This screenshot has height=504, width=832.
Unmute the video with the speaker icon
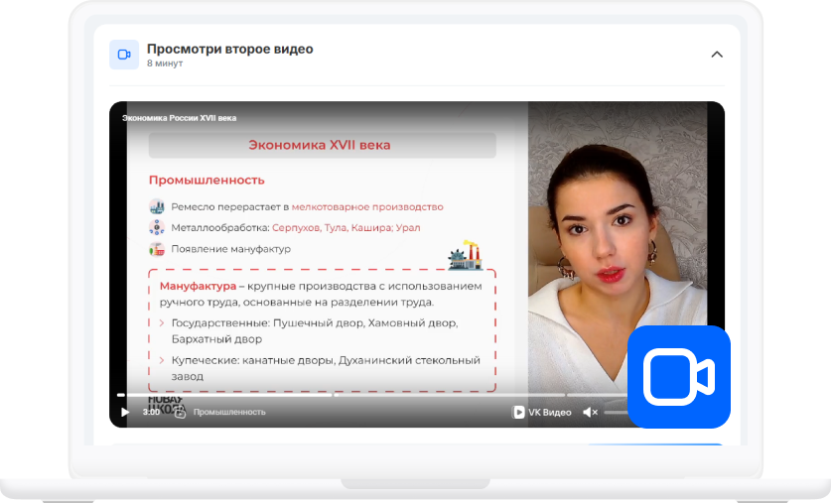coord(590,412)
